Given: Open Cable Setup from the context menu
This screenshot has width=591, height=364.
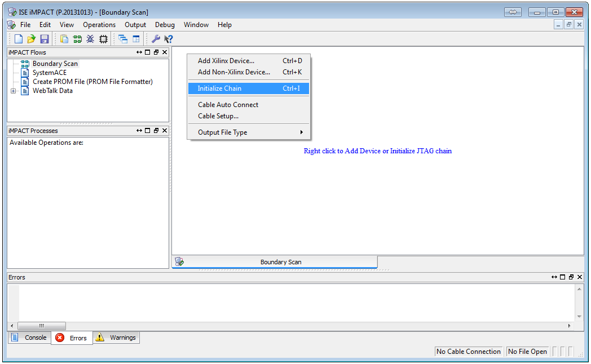Looking at the screenshot, I should tap(249, 116).
